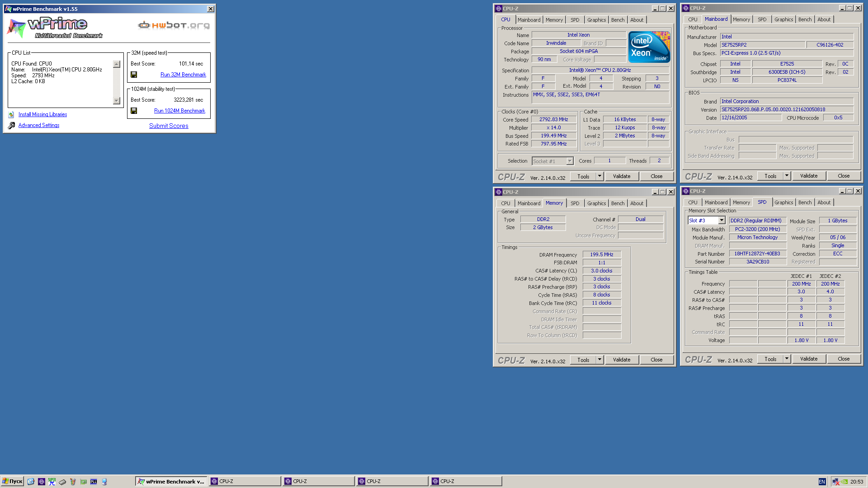Viewport: 868px width, 488px height.
Task: Select the CPU tab in the Mainboard window
Action: coord(693,19)
